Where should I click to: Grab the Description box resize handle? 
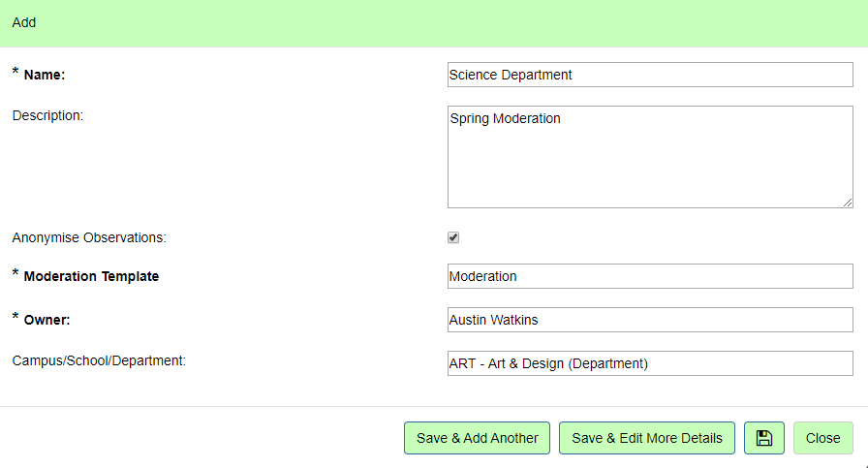(848, 203)
